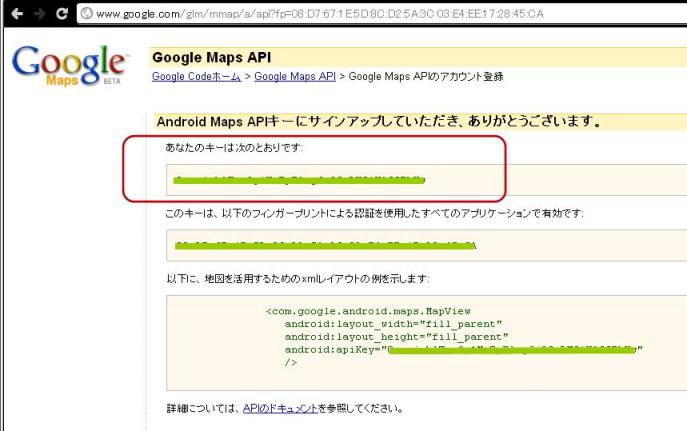Focus the URL address bar
This screenshot has width=687, height=431.
pos(382,14)
